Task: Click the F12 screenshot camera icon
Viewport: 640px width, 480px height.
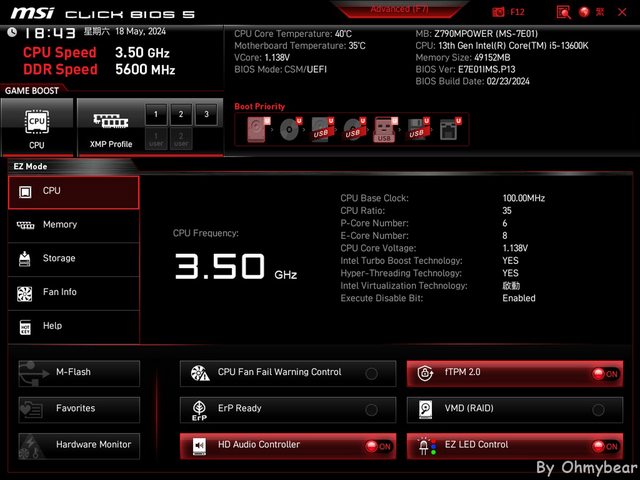Action: pos(500,13)
